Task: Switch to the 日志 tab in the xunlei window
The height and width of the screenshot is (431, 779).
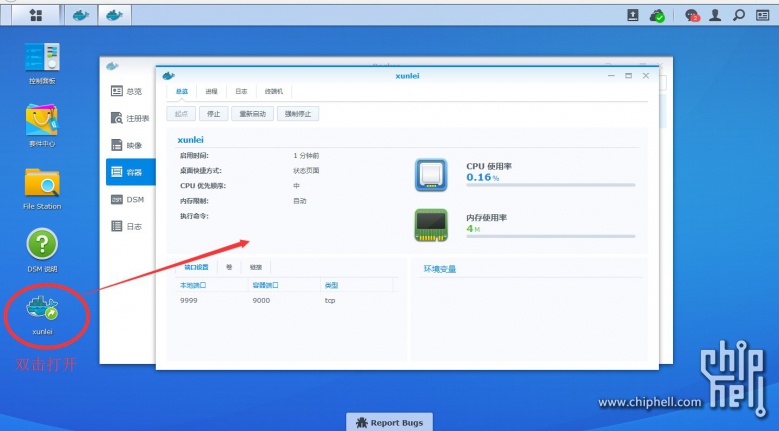Action: click(x=241, y=91)
